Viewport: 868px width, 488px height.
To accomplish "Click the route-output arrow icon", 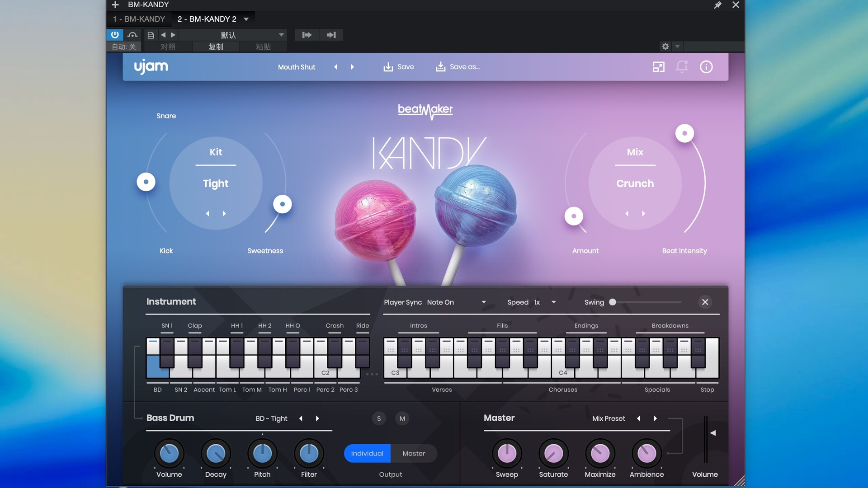I will (307, 35).
